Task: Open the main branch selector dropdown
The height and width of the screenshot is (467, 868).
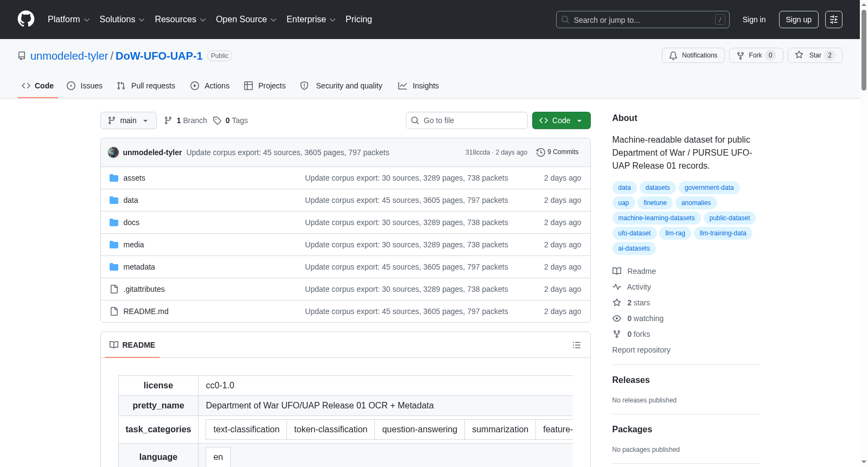Action: click(x=129, y=120)
